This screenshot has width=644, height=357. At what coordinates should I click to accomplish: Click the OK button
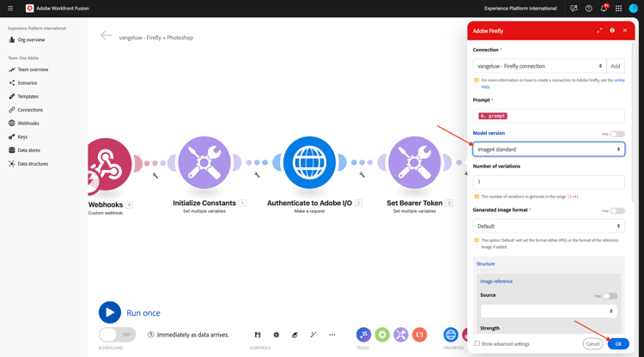pyautogui.click(x=618, y=344)
